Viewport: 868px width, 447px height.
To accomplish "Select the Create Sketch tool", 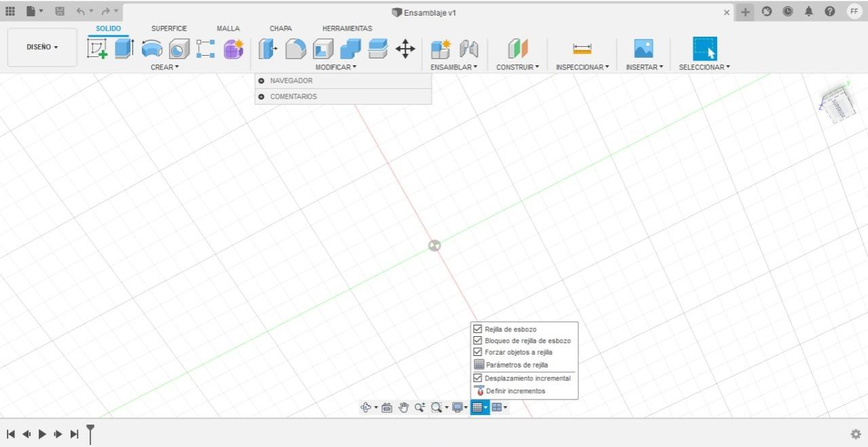I will point(98,49).
